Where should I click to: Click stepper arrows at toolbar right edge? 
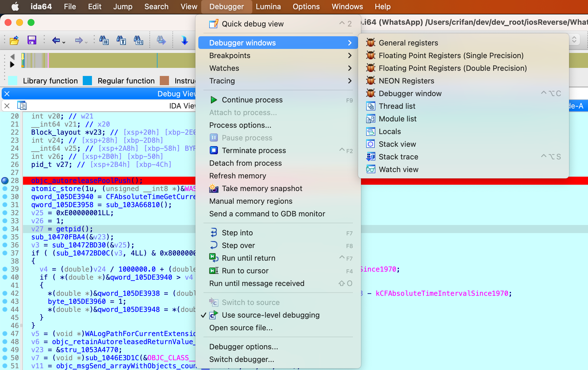(574, 39)
